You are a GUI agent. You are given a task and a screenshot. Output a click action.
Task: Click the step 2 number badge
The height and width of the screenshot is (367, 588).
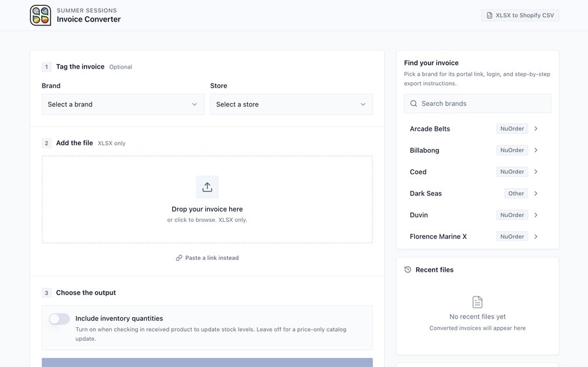click(46, 143)
